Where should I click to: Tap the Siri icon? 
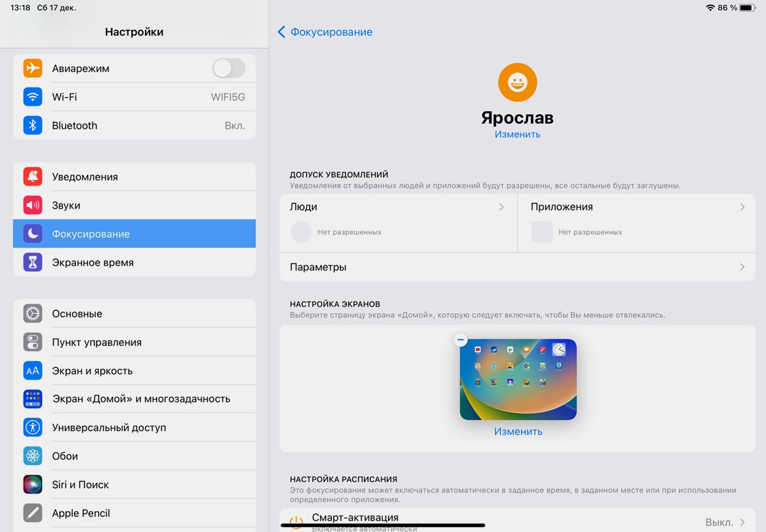(x=33, y=484)
